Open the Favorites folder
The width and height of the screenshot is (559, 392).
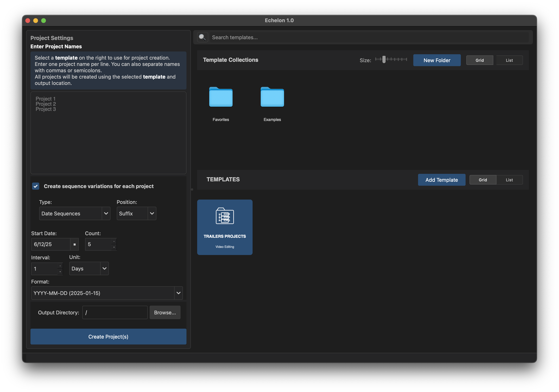pos(221,97)
